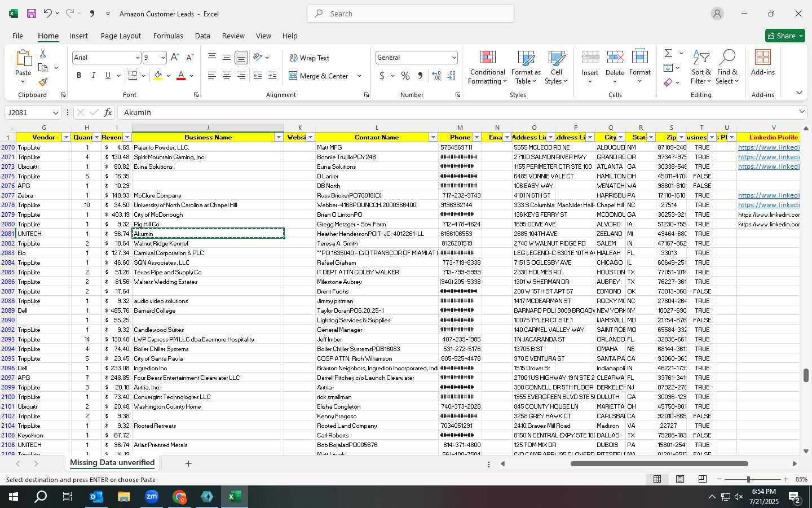This screenshot has height=508, width=812.
Task: Click the Save icon in title bar
Action: click(32, 14)
